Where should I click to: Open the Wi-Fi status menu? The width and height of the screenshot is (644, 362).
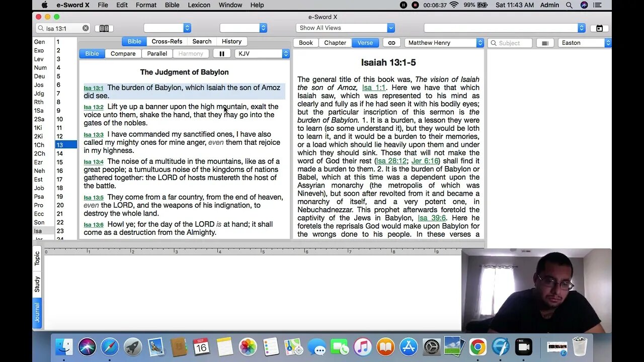pos(454,5)
